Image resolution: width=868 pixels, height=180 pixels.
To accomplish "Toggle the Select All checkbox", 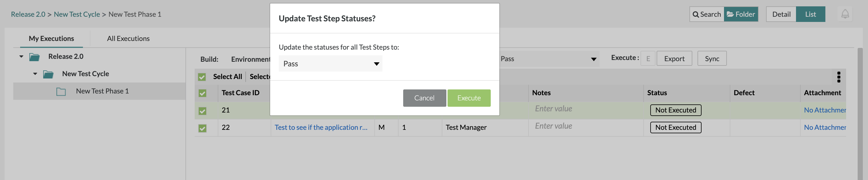I will [202, 77].
